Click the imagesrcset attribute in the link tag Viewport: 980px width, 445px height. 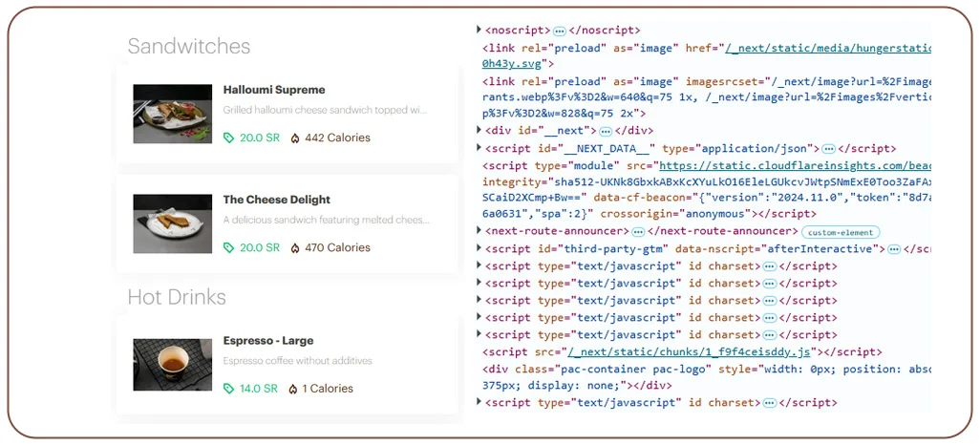click(x=808, y=82)
